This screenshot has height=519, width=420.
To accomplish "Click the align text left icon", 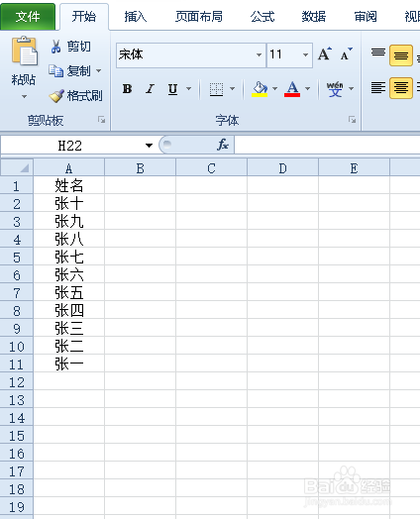I will point(378,88).
